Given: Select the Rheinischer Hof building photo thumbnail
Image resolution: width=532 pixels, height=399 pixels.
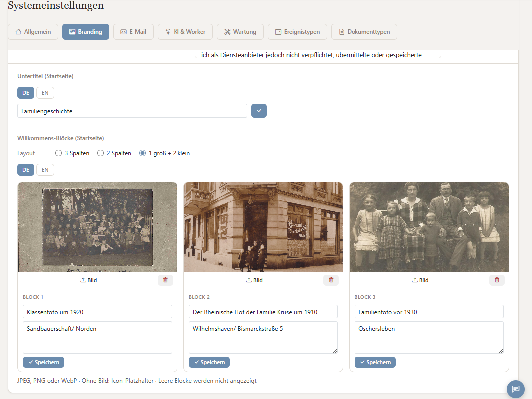Looking at the screenshot, I should click(x=263, y=227).
